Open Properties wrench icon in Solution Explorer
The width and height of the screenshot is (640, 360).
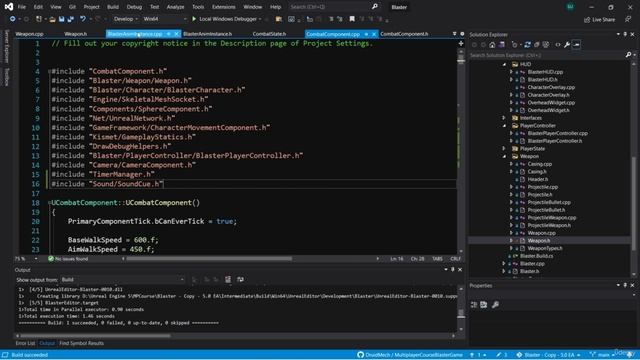tap(567, 45)
